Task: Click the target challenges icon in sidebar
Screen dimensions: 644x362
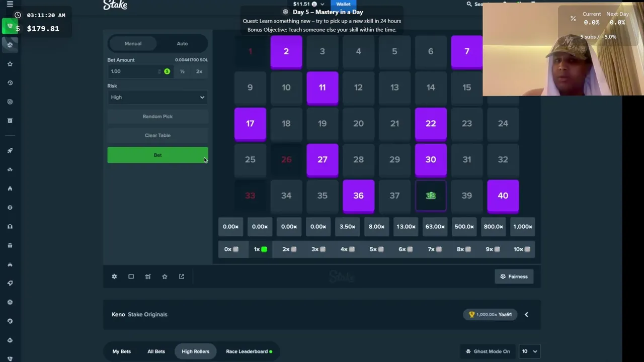Action: 10,102
